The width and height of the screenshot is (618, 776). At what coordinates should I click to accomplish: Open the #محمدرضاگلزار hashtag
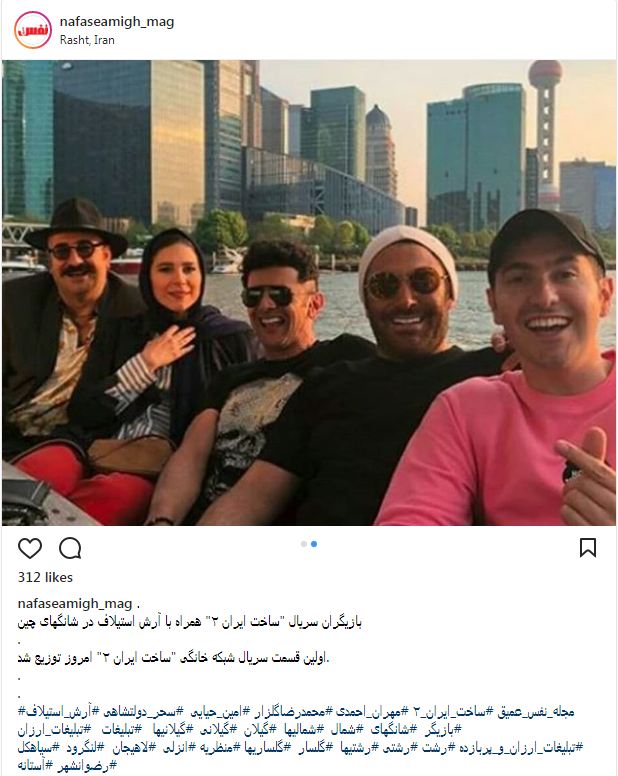pyautogui.click(x=286, y=712)
